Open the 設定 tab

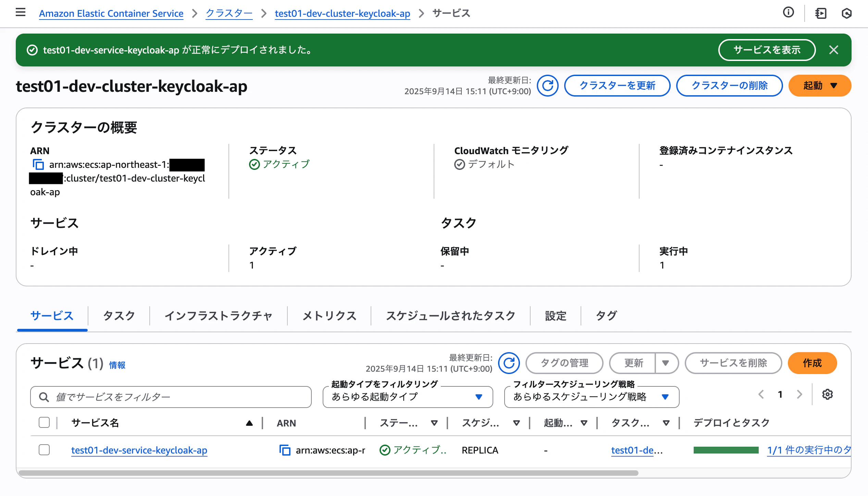pyautogui.click(x=556, y=315)
